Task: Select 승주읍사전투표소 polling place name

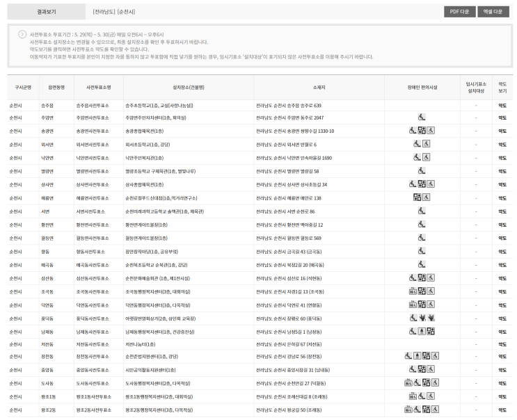Action: (x=93, y=106)
